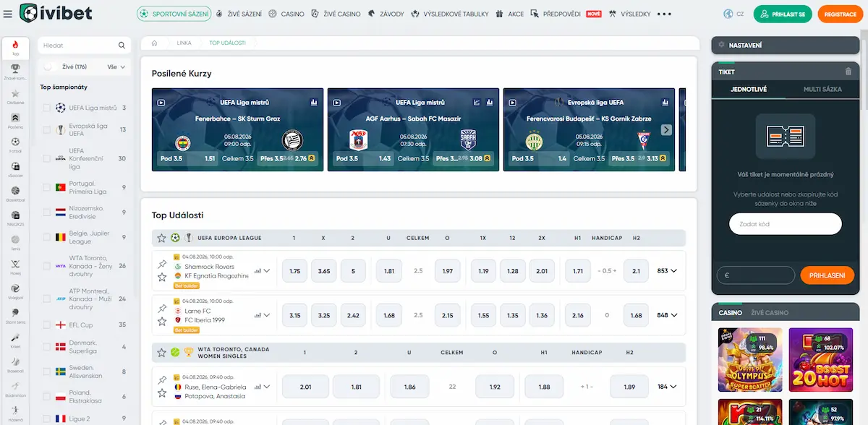Select the Fotbal sport icon in the sidebar
The width and height of the screenshot is (868, 425).
coord(15,145)
